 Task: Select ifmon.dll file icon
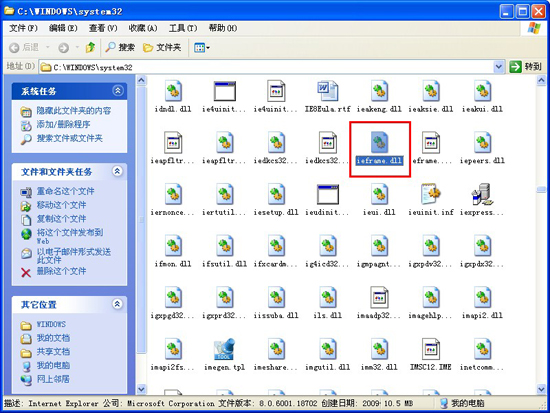[x=173, y=246]
